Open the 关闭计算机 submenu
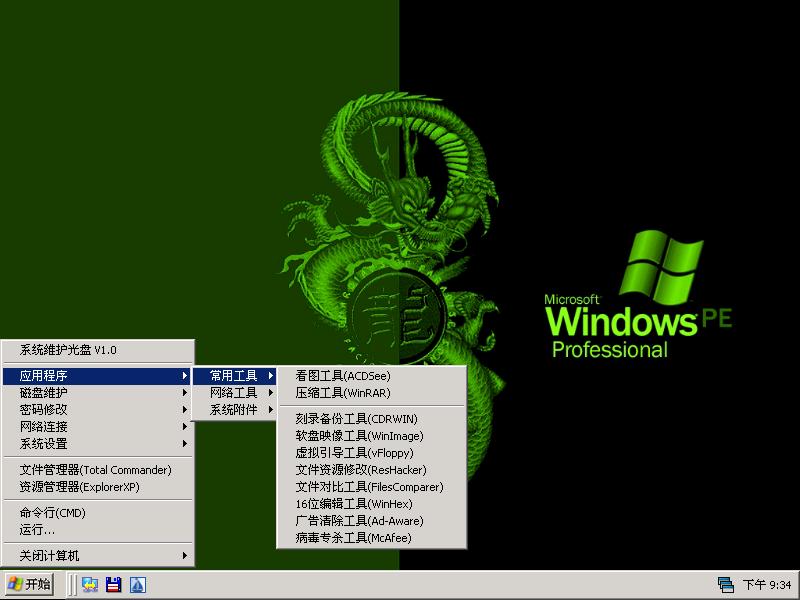Screen dimensions: 800x600 click(x=97, y=555)
